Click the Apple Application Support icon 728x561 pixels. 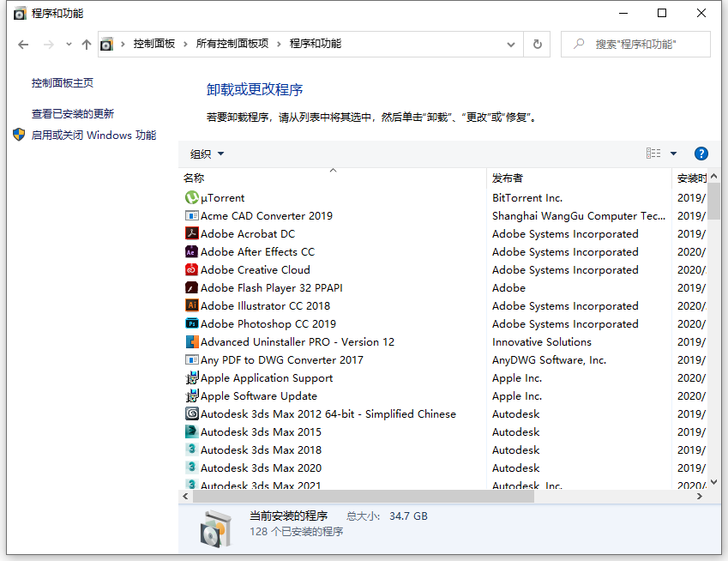[192, 378]
